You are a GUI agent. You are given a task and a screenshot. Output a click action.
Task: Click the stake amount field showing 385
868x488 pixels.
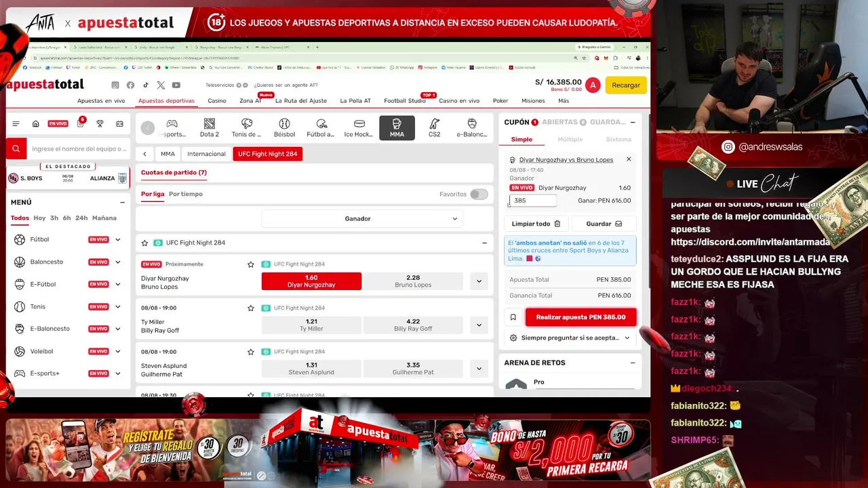pyautogui.click(x=533, y=201)
